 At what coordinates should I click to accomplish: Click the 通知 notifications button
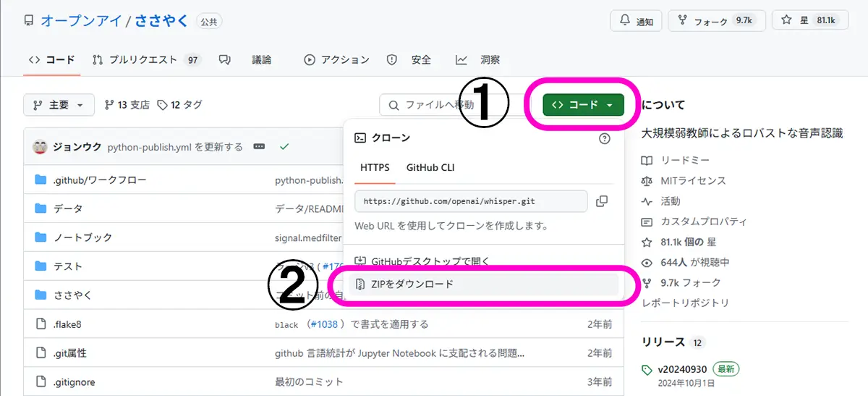coord(637,21)
